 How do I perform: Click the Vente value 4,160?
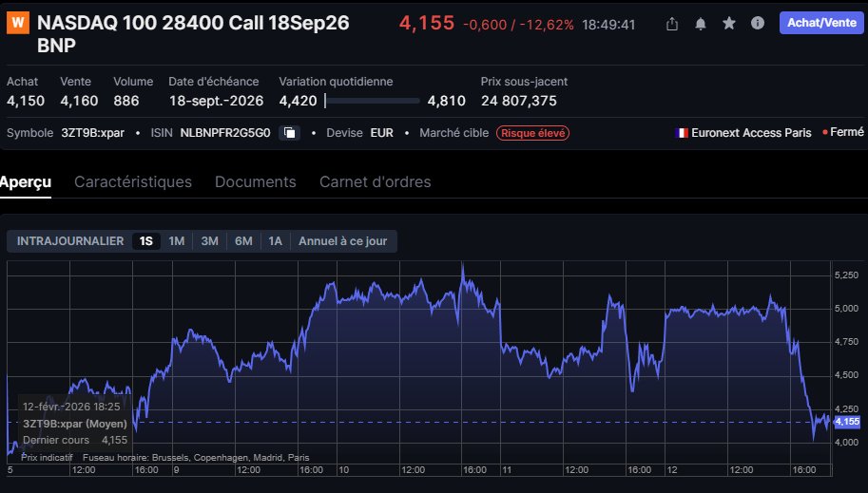click(x=79, y=101)
